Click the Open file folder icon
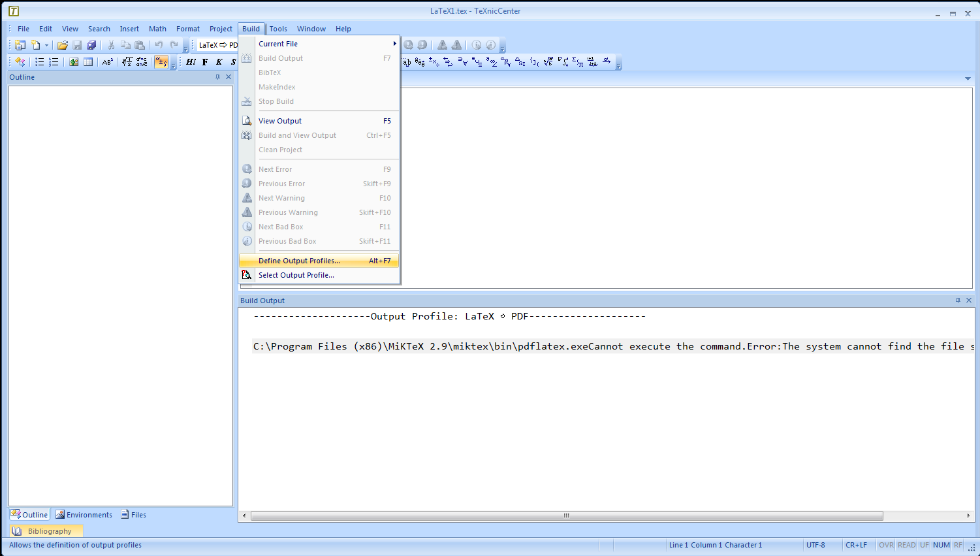Screen dimensions: 980x556 point(62,45)
